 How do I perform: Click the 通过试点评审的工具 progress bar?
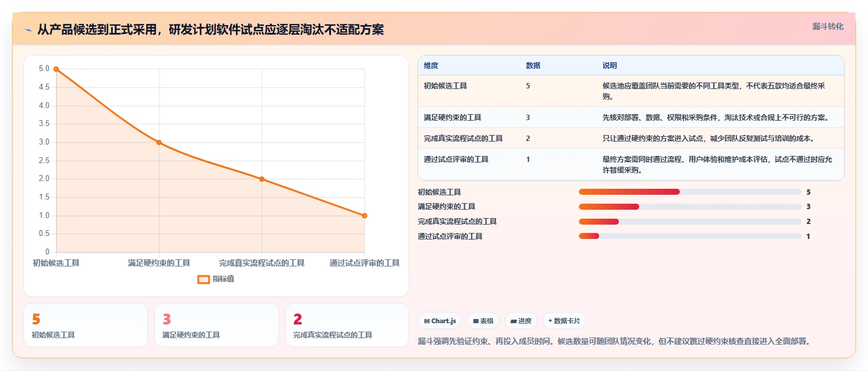tap(690, 237)
